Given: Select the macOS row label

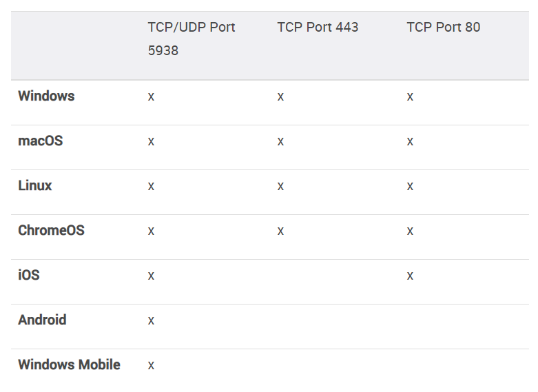Looking at the screenshot, I should click(40, 141).
